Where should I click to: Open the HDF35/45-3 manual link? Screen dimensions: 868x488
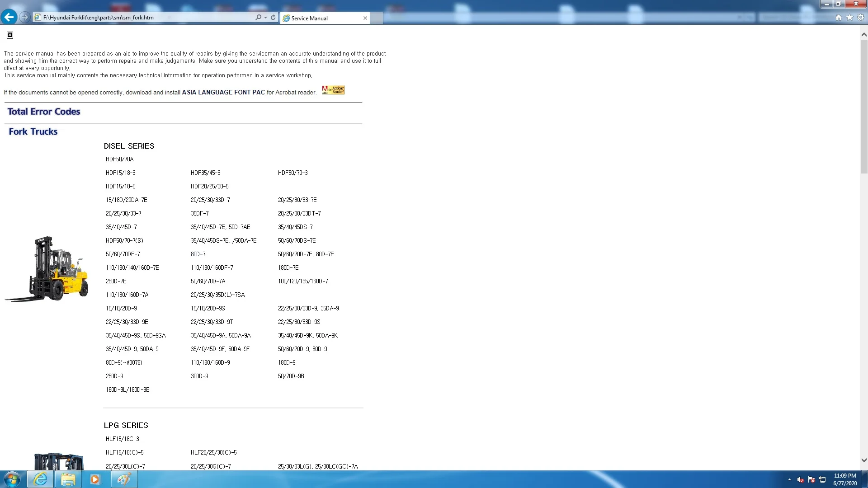coord(206,173)
